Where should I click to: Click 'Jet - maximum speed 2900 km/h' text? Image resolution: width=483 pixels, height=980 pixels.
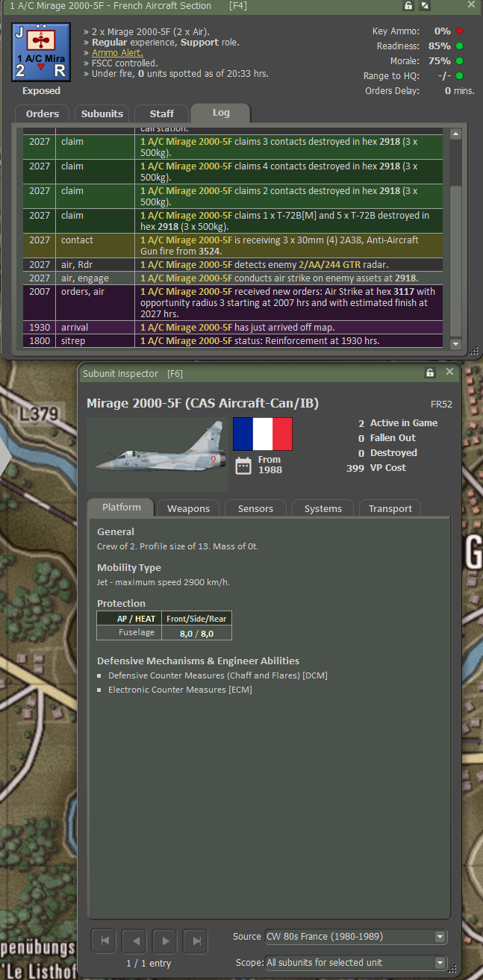tap(163, 582)
